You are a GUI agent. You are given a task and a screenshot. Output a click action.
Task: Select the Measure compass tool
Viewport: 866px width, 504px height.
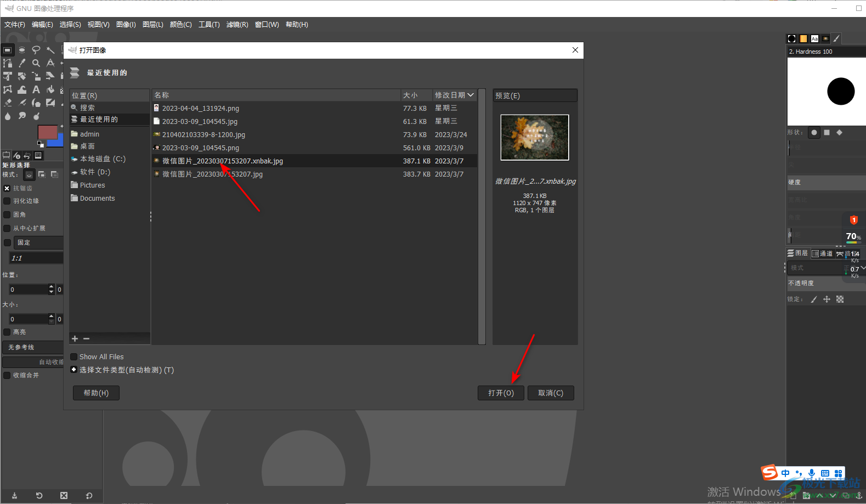click(50, 63)
